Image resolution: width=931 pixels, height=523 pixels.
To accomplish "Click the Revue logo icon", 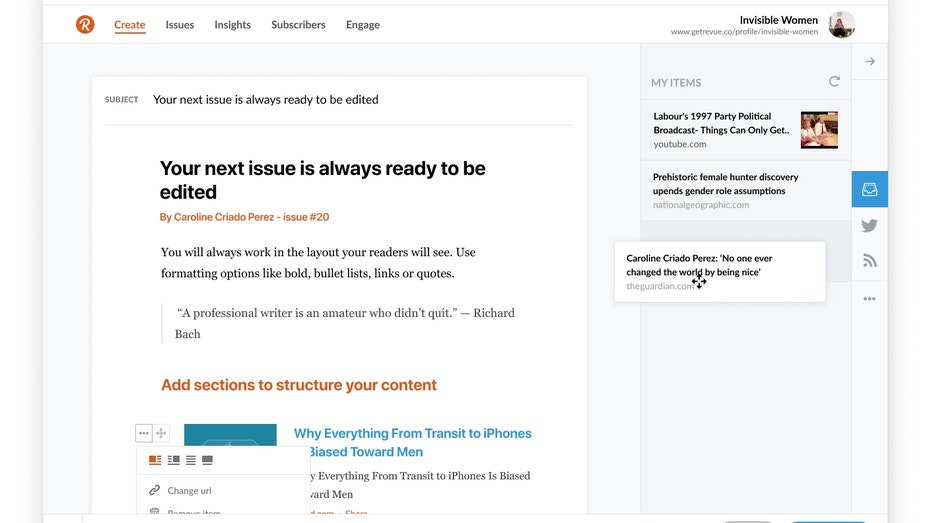I will click(x=85, y=24).
